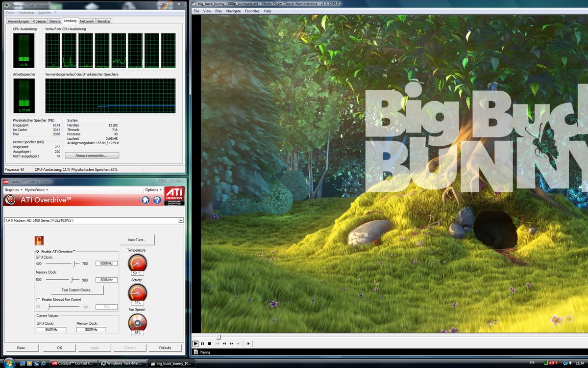Image resolution: width=588 pixels, height=368 pixels.
Task: Click the Skip Forward button in Media Player
Action: (x=238, y=343)
